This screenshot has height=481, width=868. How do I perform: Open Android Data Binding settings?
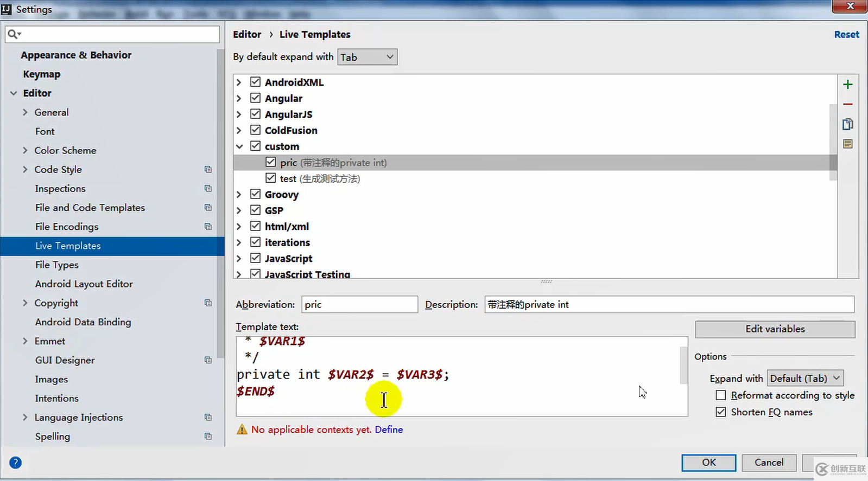83,322
